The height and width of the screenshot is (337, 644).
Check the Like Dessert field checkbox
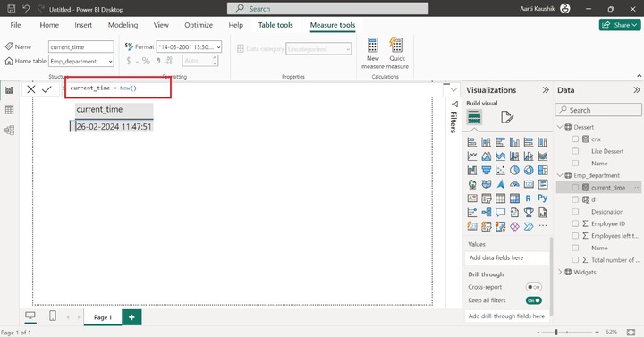(575, 151)
